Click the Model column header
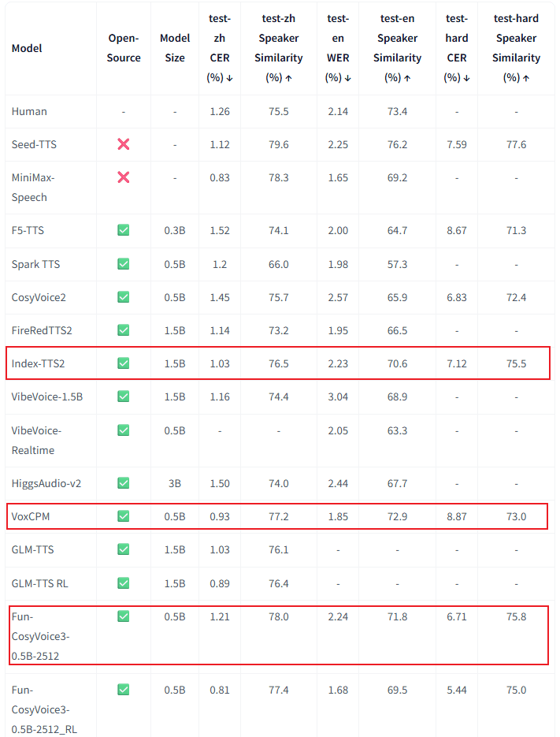This screenshot has height=737, width=560. click(27, 48)
